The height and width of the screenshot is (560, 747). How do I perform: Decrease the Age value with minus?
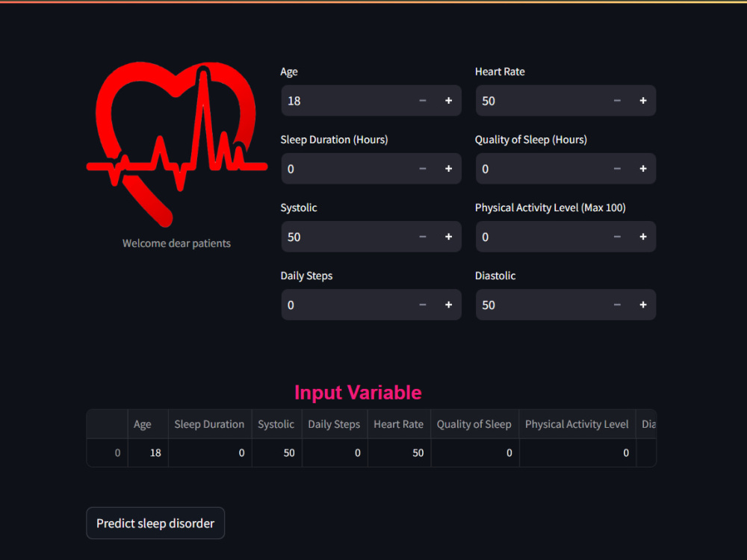423,101
